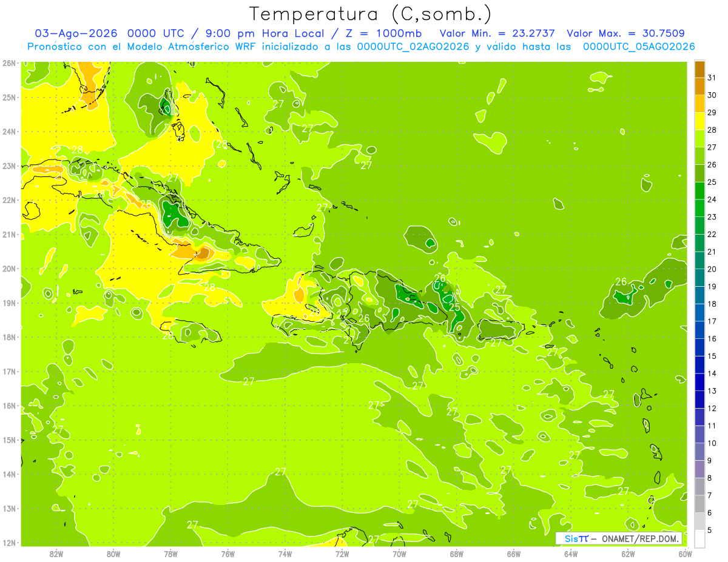
Task: Click color bar label "20"
Action: (x=712, y=269)
